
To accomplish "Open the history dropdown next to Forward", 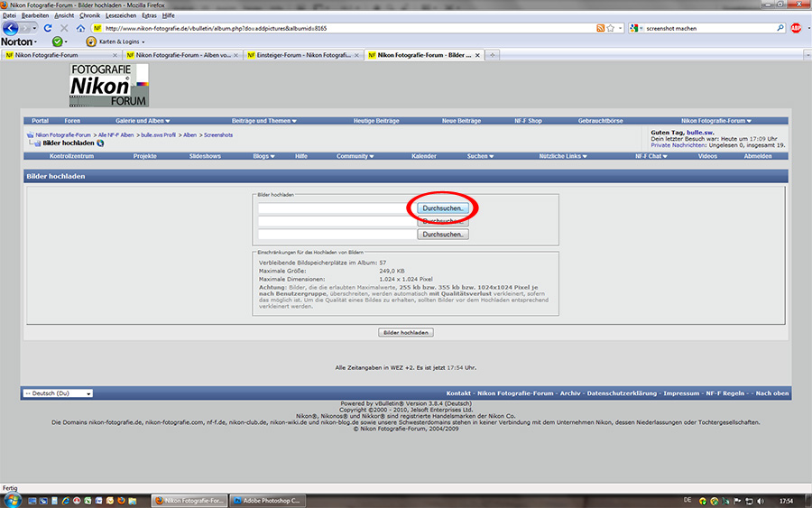I will [x=34, y=28].
